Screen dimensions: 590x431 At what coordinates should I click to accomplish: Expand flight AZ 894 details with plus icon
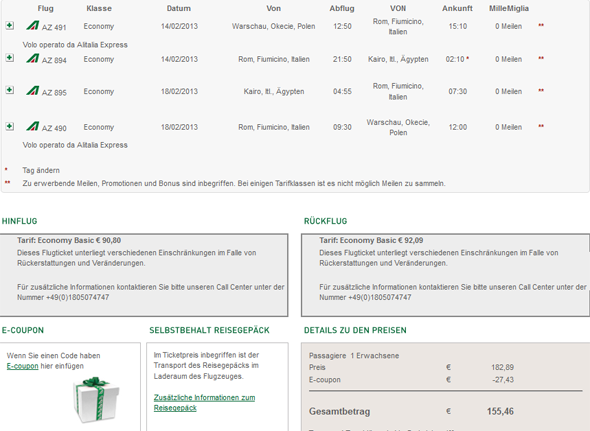10,58
